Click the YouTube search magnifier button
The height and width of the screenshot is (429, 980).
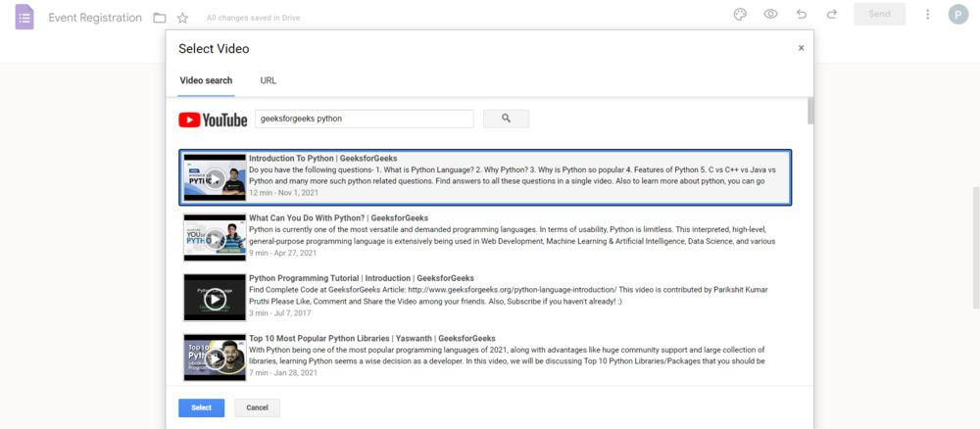[507, 119]
